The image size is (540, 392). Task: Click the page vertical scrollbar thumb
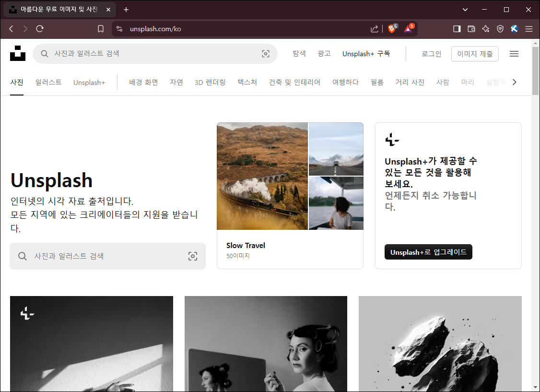coord(535,71)
